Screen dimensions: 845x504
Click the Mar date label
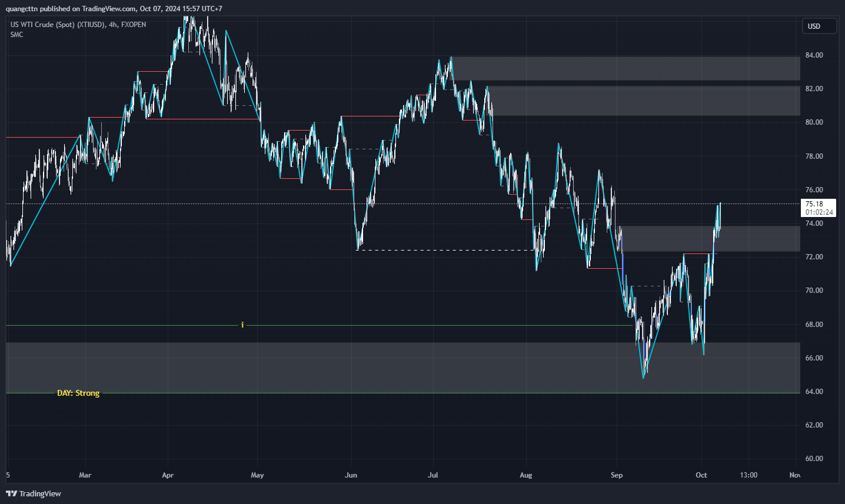85,475
